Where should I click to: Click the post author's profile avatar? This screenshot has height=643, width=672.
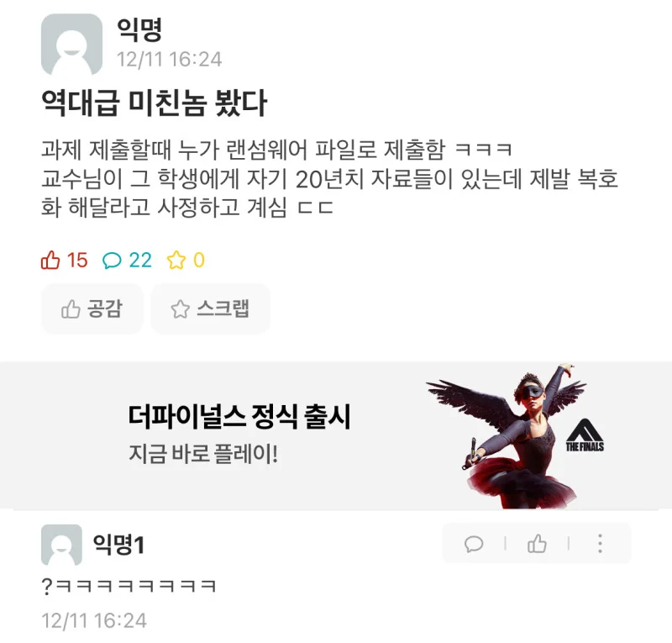click(x=71, y=45)
